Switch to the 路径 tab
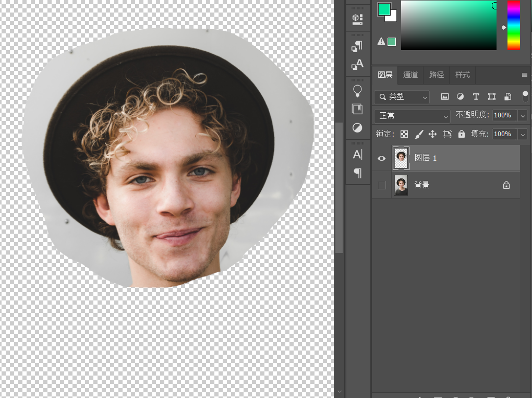Viewport: 532px width, 398px height. point(437,75)
